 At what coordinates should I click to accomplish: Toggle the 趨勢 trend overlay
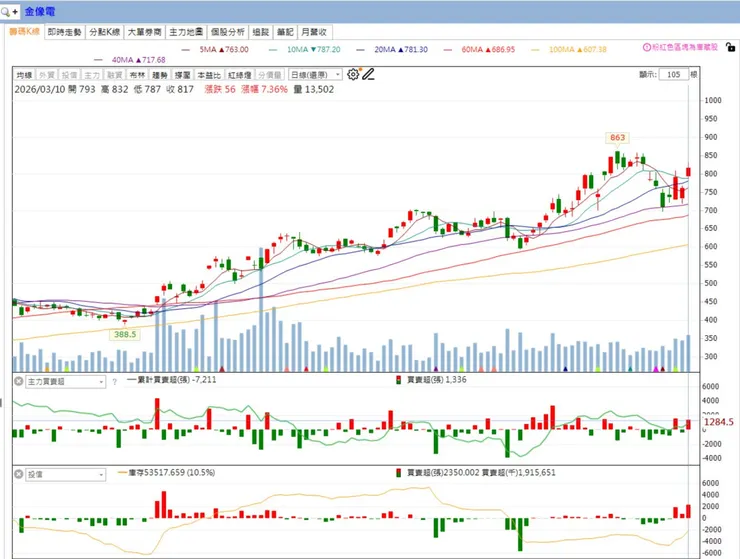[160, 75]
